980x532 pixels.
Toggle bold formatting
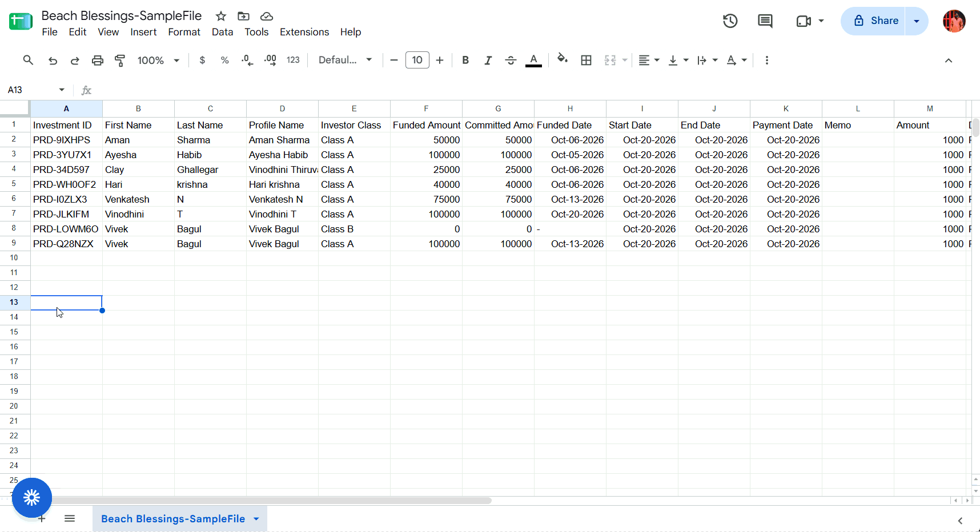pyautogui.click(x=465, y=60)
